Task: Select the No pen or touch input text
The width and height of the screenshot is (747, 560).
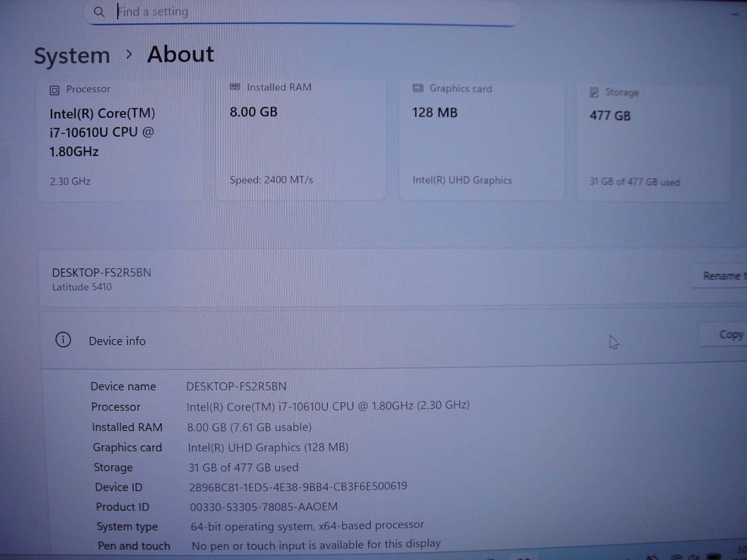Action: tap(316, 545)
